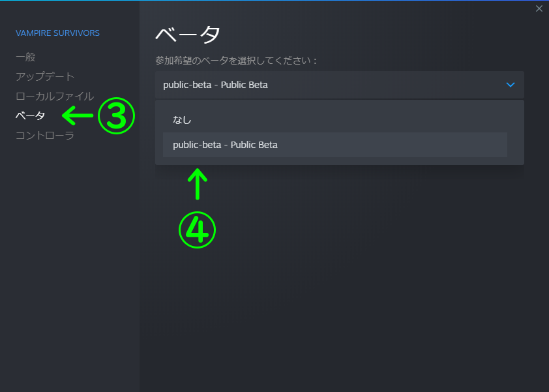The width and height of the screenshot is (549, 392).
Task: Click the 参加希望のベータを選択してください label
Action: pos(236,61)
